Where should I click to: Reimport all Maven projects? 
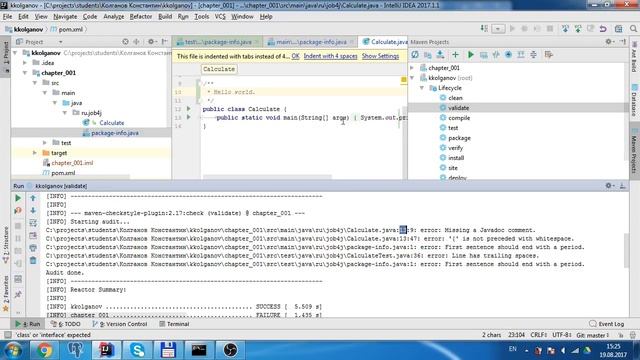tap(415, 55)
